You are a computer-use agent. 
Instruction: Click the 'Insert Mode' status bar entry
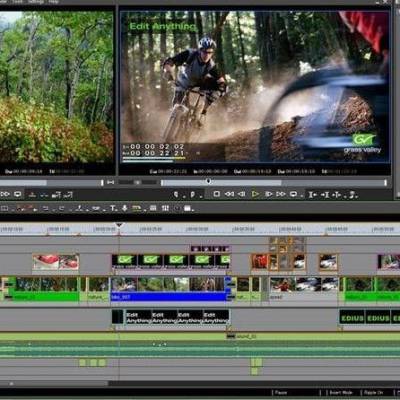(x=341, y=393)
